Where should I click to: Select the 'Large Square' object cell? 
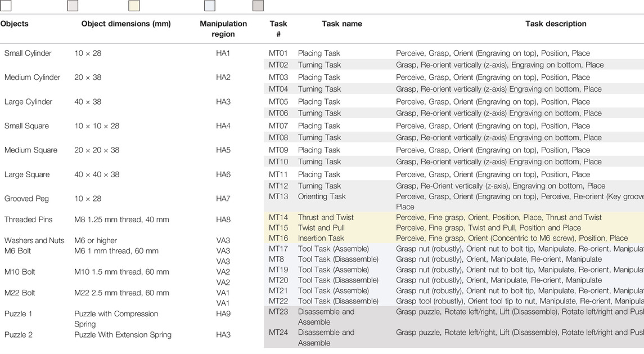(x=27, y=174)
